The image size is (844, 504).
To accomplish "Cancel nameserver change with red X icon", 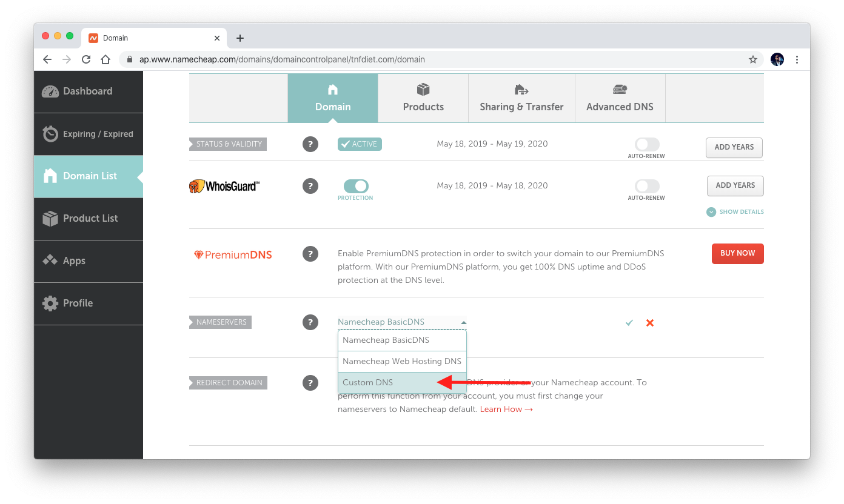I will (x=650, y=323).
